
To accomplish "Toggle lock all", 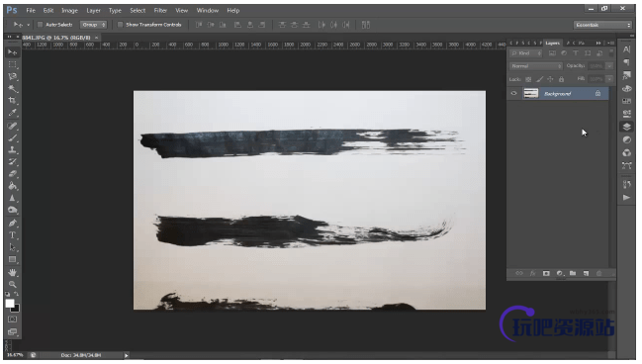I will pos(561,79).
